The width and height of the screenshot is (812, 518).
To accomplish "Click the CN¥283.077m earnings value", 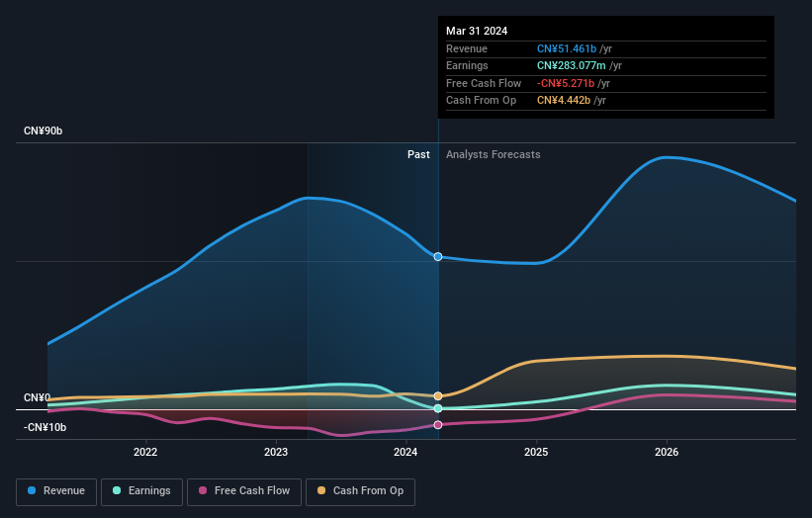I will pos(572,65).
